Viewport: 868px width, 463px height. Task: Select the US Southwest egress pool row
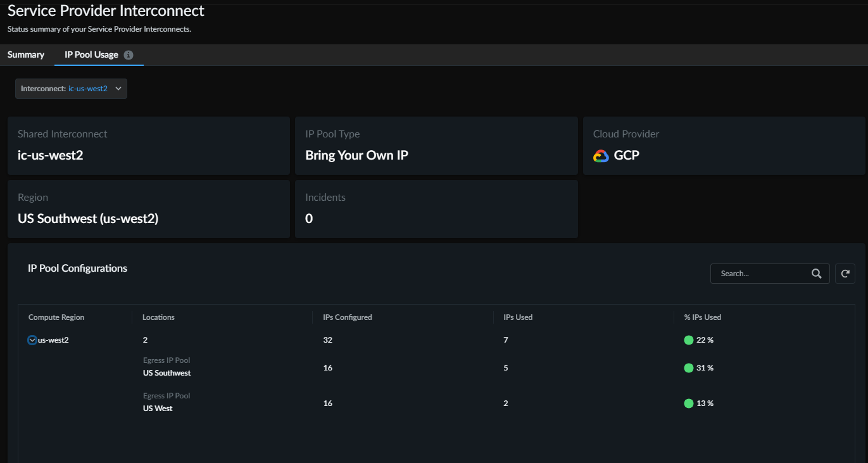point(167,373)
